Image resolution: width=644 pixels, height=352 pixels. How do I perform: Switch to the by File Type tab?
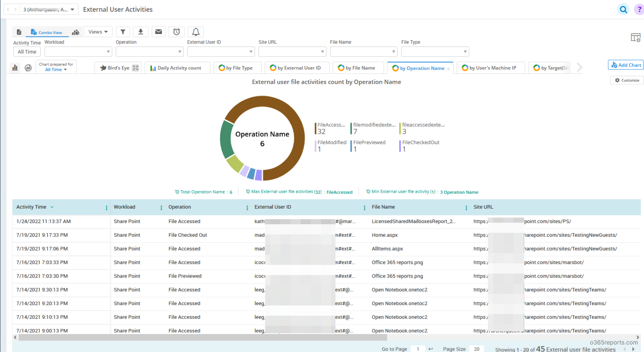[x=236, y=68]
